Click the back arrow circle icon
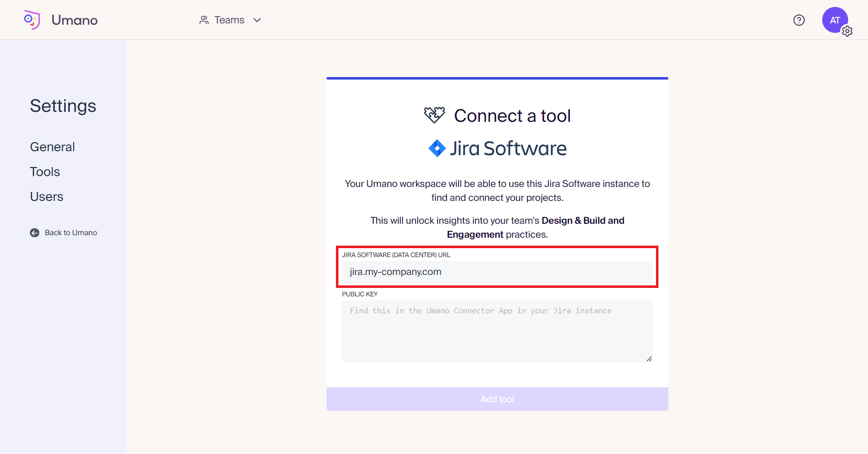The height and width of the screenshot is (454, 868). click(34, 233)
